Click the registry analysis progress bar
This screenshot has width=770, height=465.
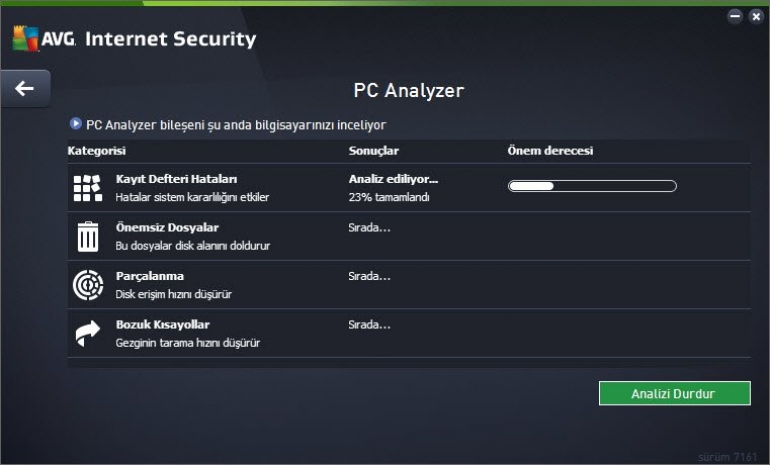[x=592, y=186]
